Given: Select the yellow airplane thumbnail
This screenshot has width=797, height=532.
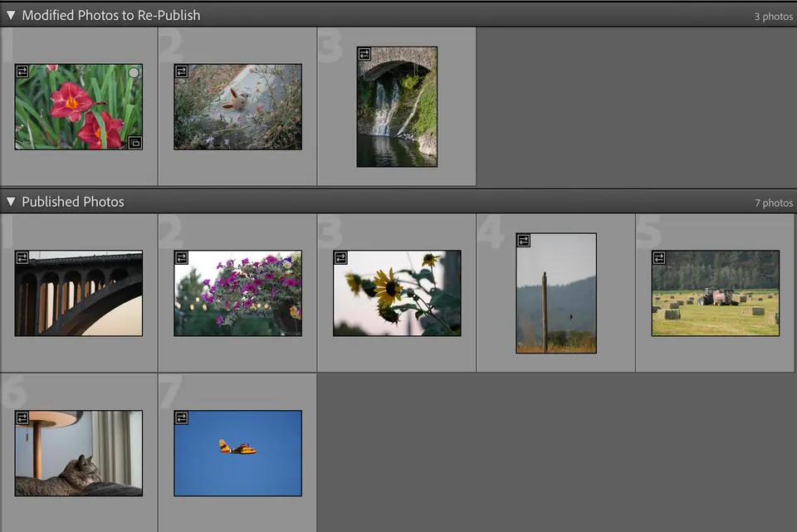Looking at the screenshot, I should tap(238, 453).
